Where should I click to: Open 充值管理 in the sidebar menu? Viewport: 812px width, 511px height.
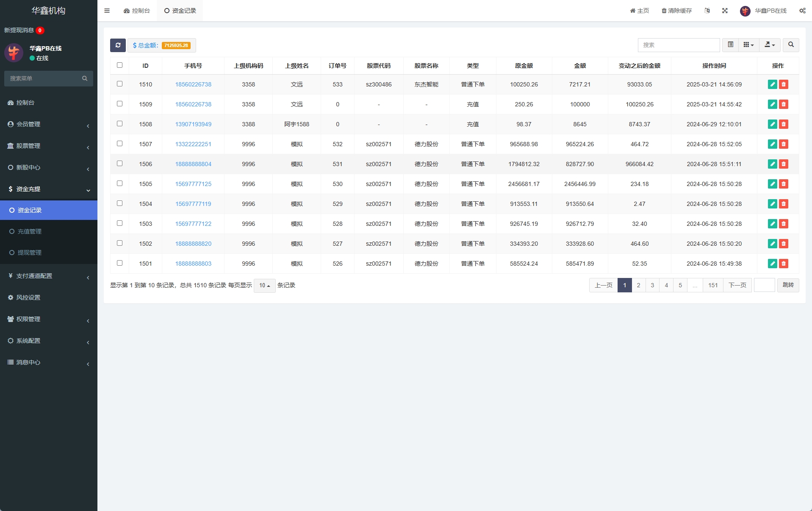(x=30, y=231)
